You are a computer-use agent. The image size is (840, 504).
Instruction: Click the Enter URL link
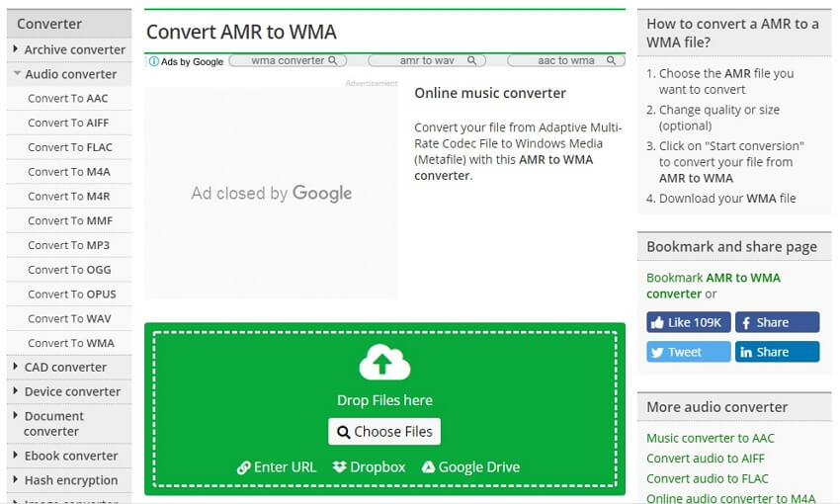pos(277,467)
